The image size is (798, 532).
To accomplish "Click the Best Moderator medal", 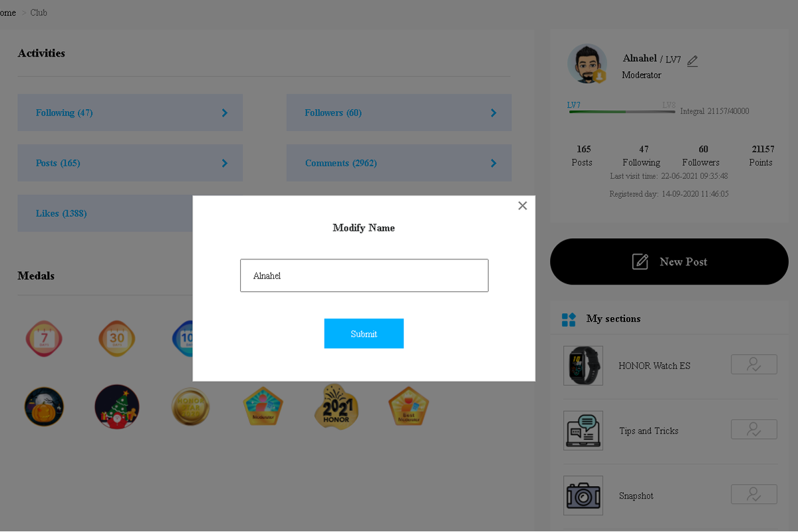I will pyautogui.click(x=408, y=406).
